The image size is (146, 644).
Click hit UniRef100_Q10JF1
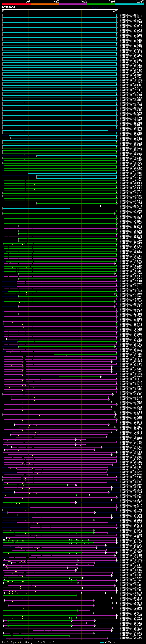point(131,188)
